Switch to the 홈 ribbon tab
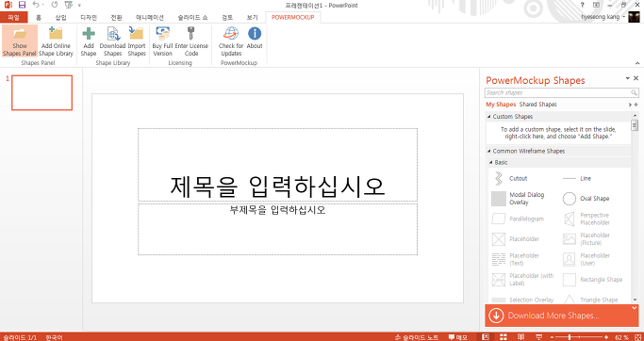Screen dimensions: 644x341 pyautogui.click(x=39, y=17)
